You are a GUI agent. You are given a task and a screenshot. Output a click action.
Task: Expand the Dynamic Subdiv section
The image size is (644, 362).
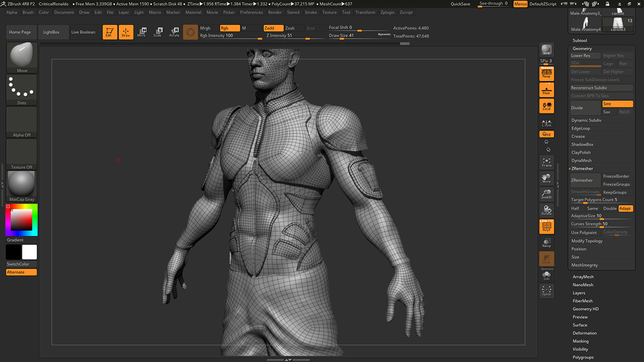click(586, 120)
